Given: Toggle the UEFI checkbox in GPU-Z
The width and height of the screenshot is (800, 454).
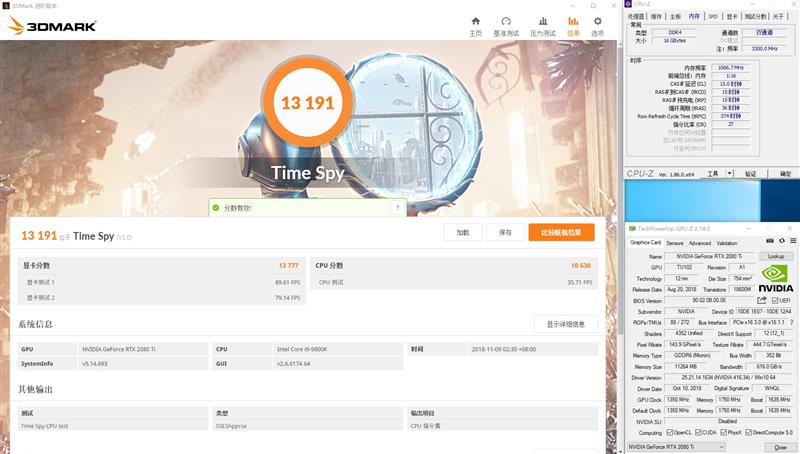Looking at the screenshot, I should click(x=774, y=300).
